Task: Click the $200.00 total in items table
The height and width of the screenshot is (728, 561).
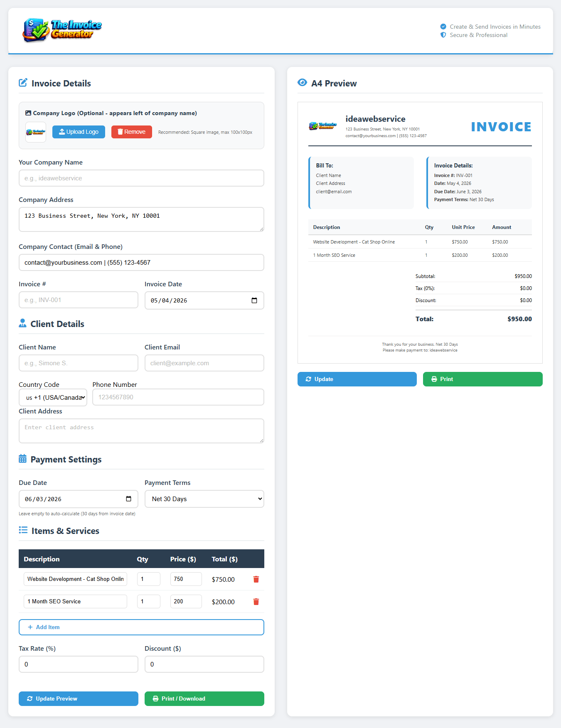Action: tap(223, 602)
